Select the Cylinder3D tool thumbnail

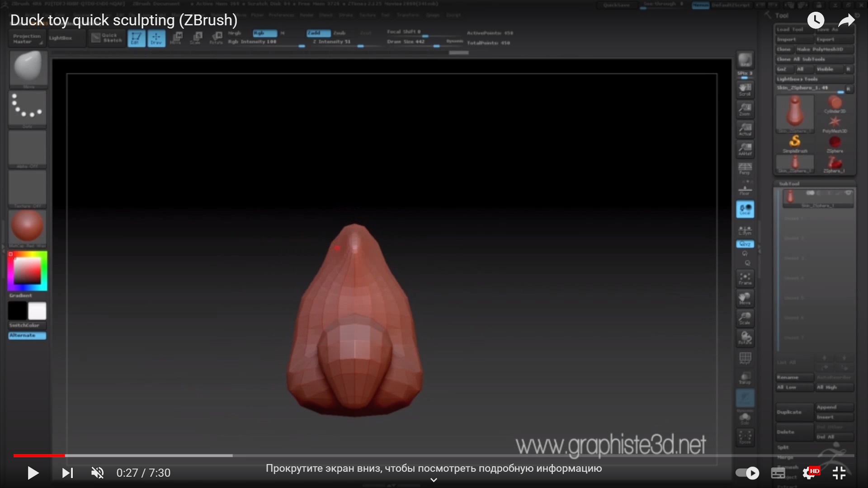(835, 104)
